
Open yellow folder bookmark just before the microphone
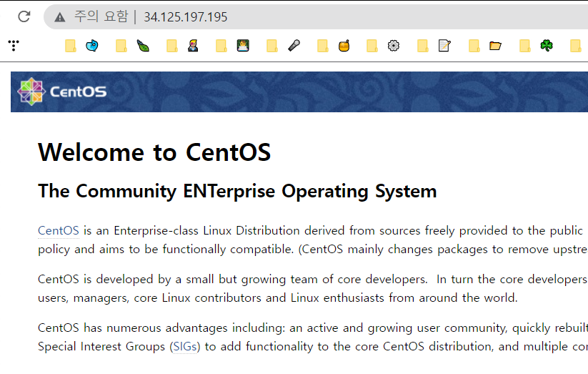272,46
